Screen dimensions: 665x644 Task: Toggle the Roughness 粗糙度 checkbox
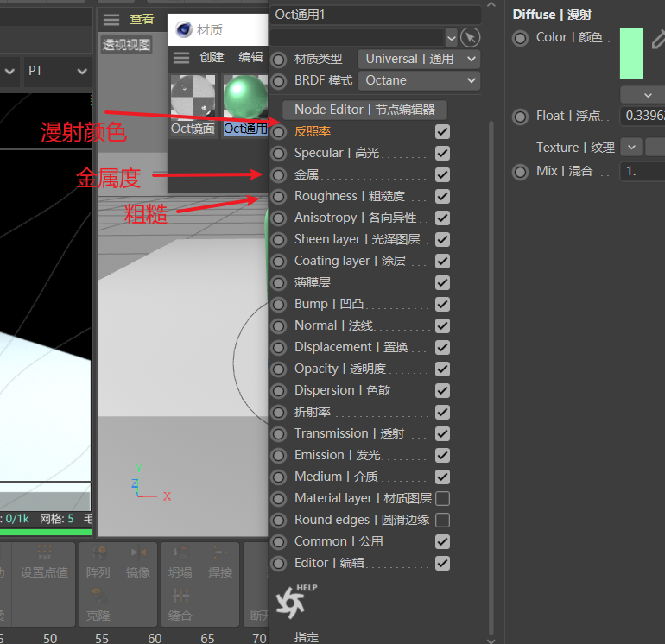(x=442, y=197)
